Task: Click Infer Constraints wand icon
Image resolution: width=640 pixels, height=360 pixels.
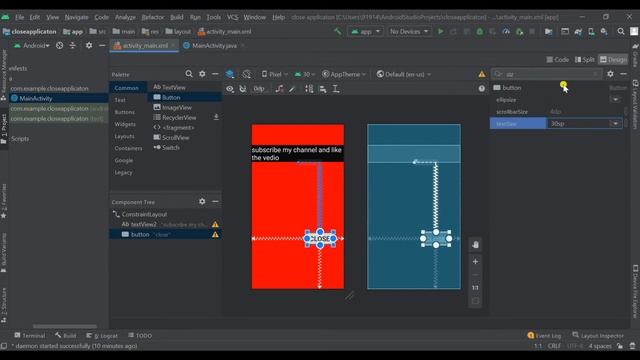Action: (292, 89)
